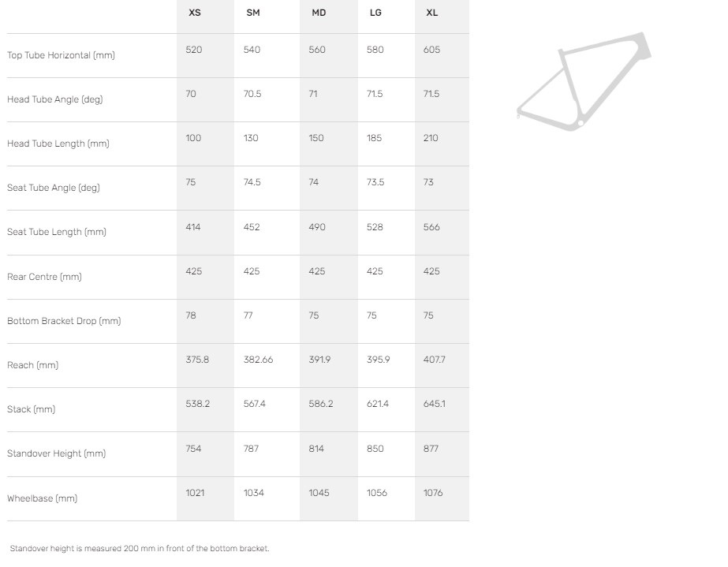Select the Head Tube Length row label
The width and height of the screenshot is (728, 567).
point(58,144)
